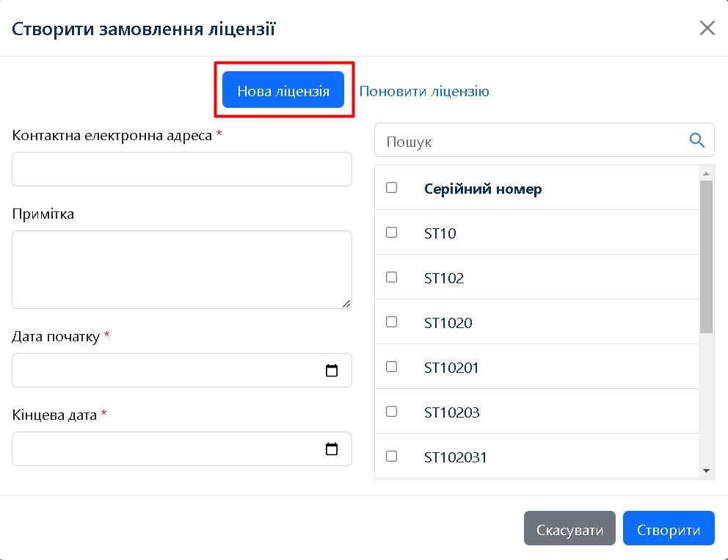Switch to Нова ліцензія tab
728x560 pixels.
point(283,92)
